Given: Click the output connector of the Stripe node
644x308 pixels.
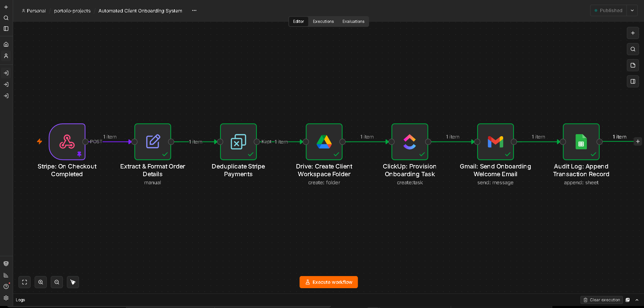Looking at the screenshot, I should 85,142.
